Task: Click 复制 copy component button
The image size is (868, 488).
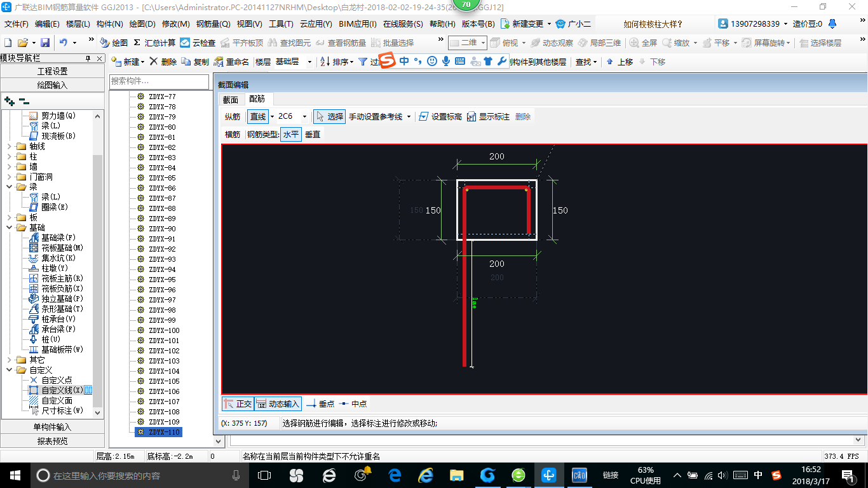Action: pyautogui.click(x=195, y=62)
